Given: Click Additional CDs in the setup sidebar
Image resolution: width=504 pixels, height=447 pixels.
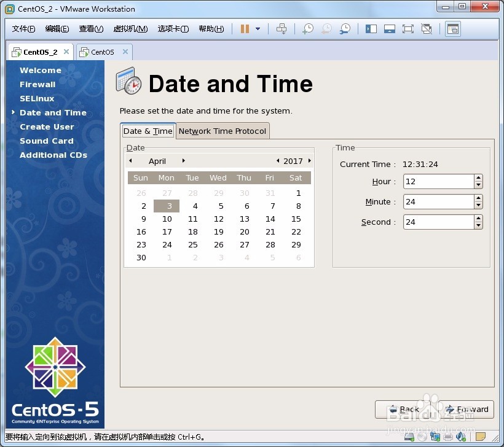Looking at the screenshot, I should pyautogui.click(x=53, y=155).
